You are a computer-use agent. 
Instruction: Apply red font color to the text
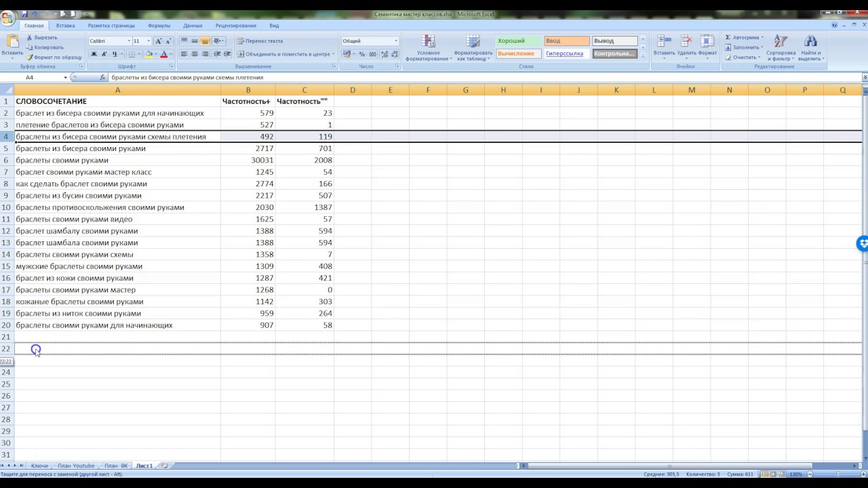click(x=163, y=54)
